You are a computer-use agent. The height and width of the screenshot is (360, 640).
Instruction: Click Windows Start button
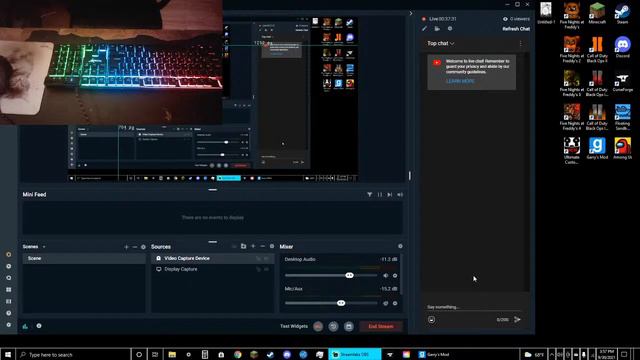point(8,354)
